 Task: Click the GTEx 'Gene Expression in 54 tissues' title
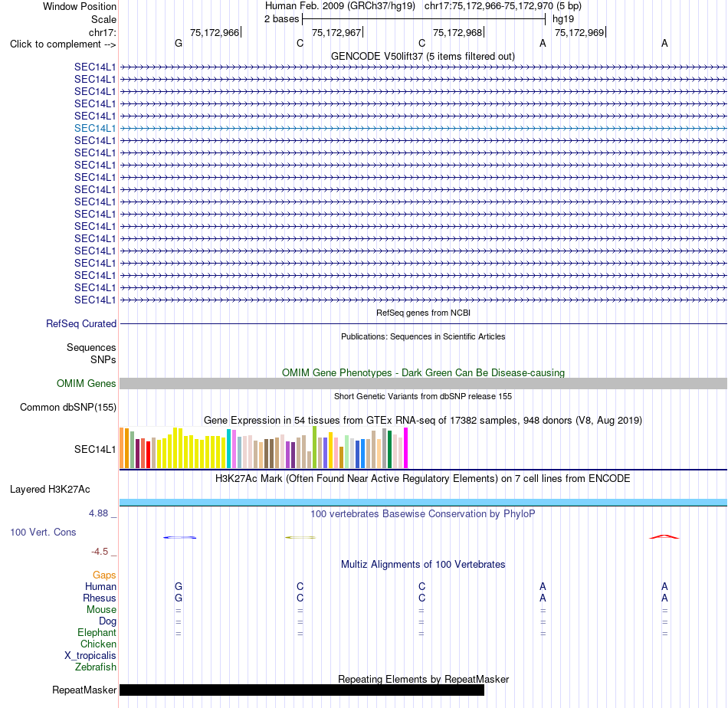tap(423, 420)
